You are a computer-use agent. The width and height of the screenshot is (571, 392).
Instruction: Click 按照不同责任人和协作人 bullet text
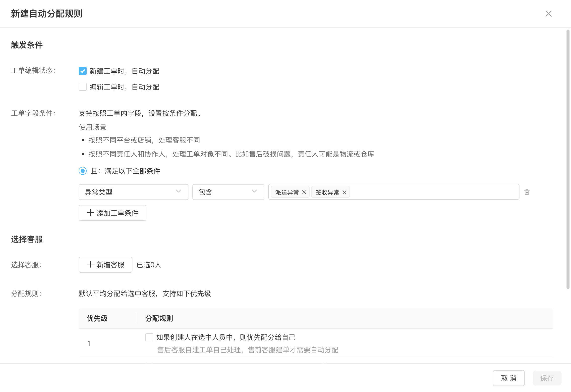(x=231, y=154)
